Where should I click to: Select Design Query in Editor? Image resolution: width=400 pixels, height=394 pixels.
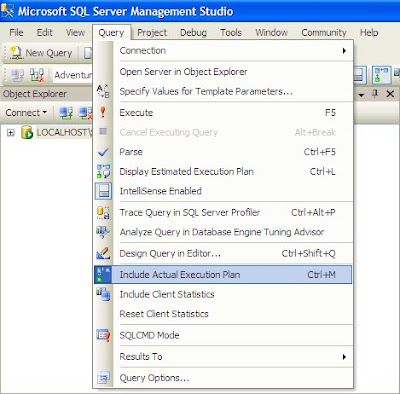223,254
